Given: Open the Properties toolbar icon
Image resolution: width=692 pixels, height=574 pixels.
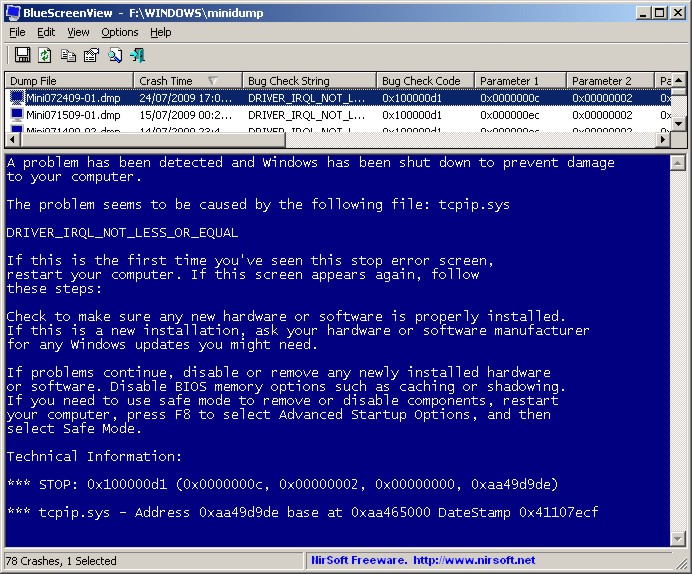Looking at the screenshot, I should pyautogui.click(x=91, y=55).
